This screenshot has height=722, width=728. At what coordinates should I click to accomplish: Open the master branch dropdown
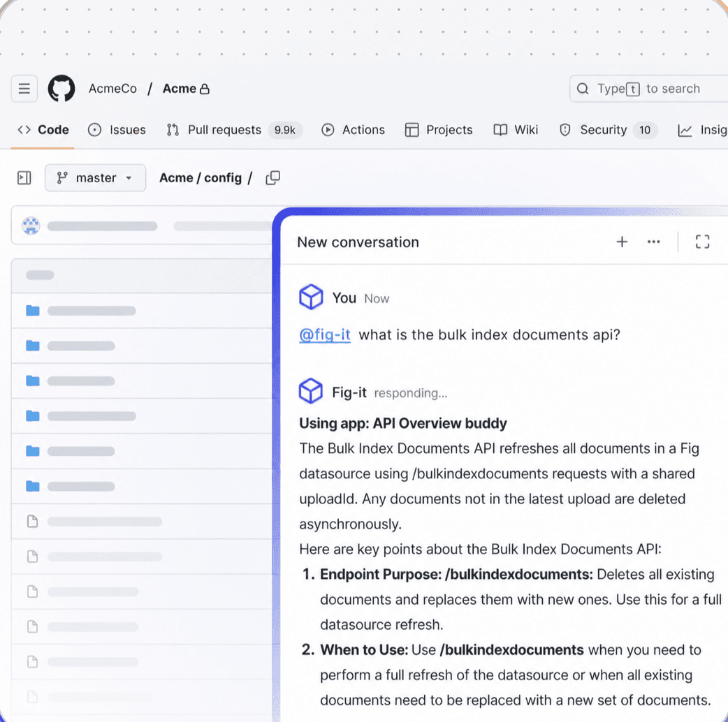[95, 178]
